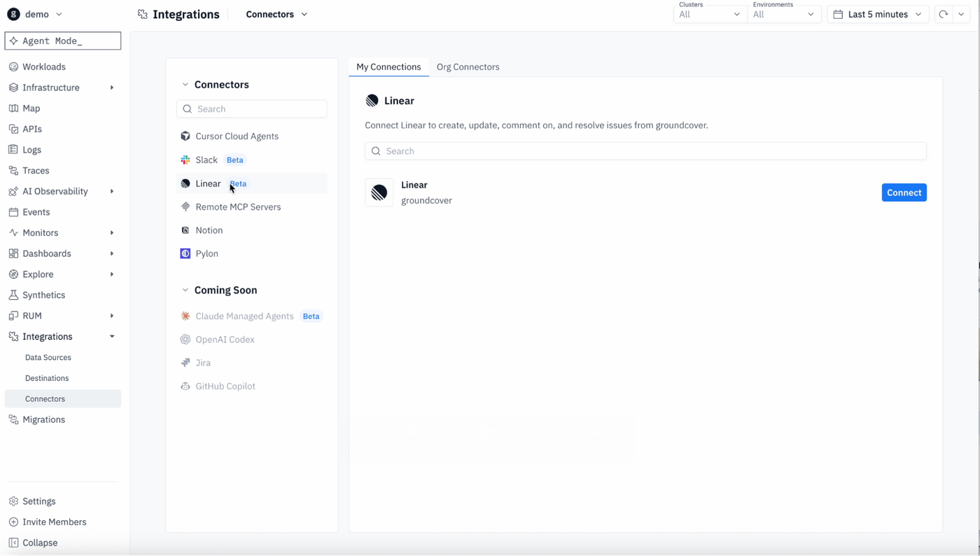This screenshot has width=980, height=556.
Task: Switch to the My Connections tab
Action: (388, 67)
